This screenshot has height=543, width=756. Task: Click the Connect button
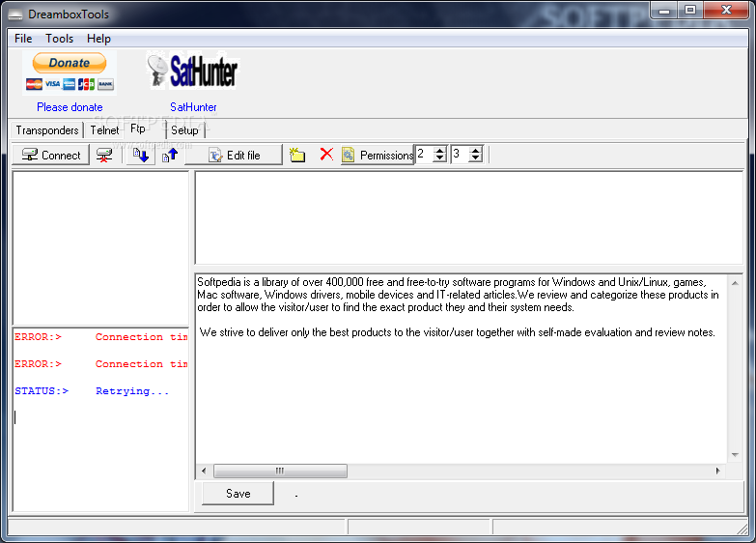[51, 155]
